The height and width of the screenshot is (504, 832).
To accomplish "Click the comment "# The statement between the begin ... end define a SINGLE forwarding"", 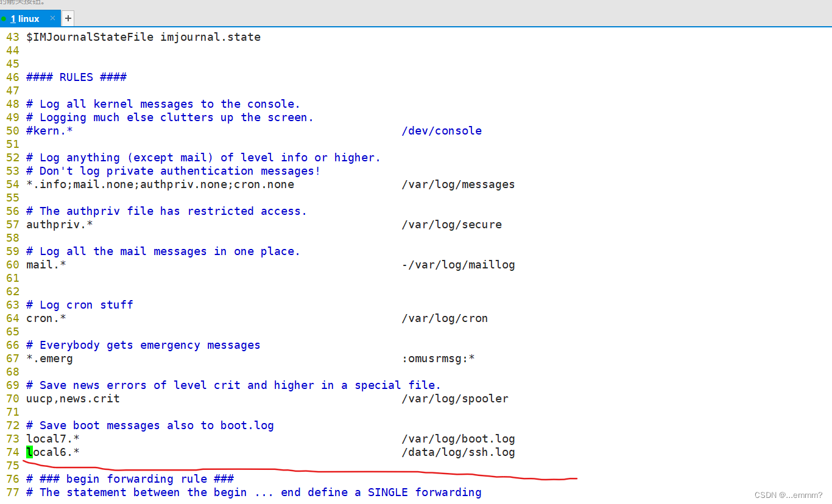I will tap(254, 492).
